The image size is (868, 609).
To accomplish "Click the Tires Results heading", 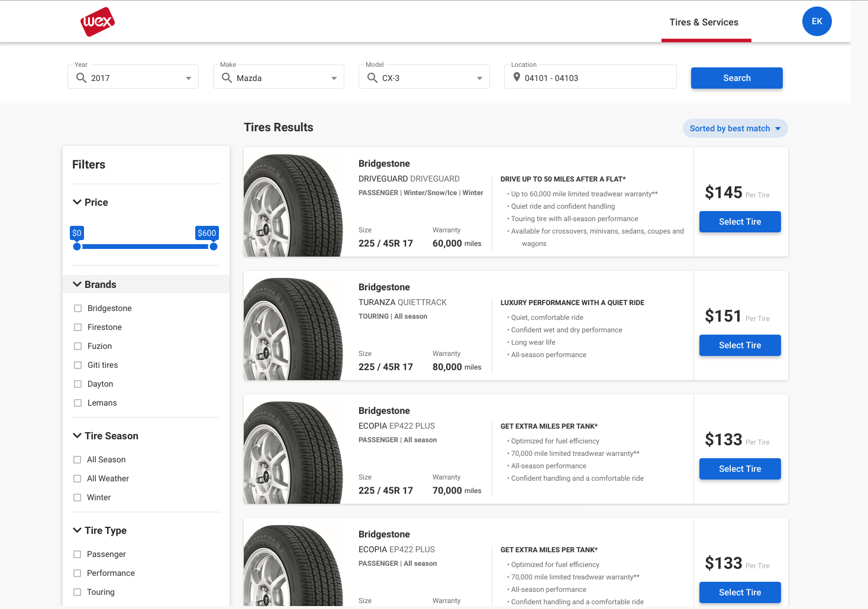I will point(279,127).
